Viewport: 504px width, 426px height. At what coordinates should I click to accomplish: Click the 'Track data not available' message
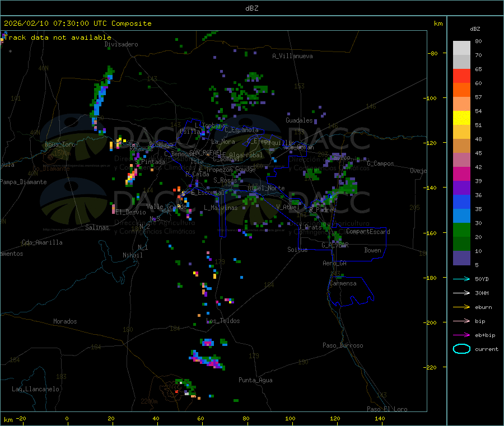(58, 38)
